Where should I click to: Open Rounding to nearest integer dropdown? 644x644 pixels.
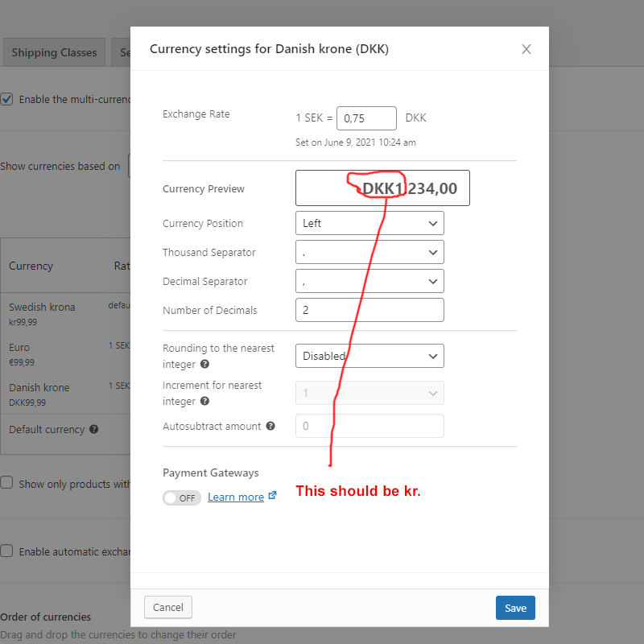tap(369, 355)
